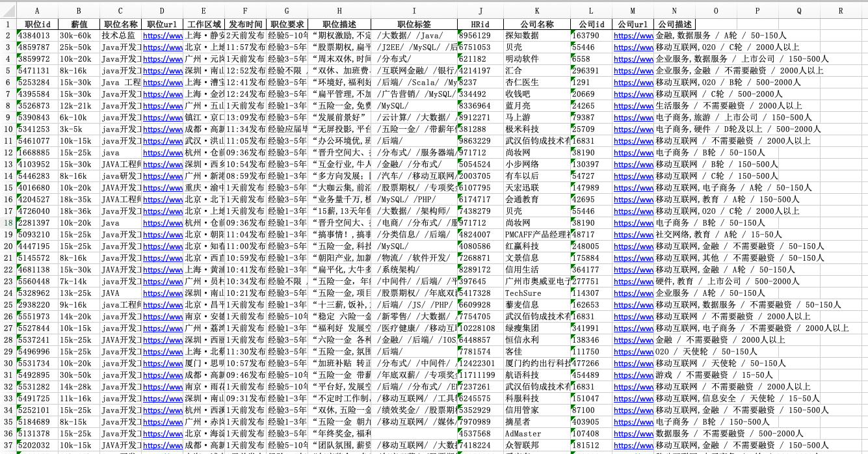868x454 pixels.
Task: Select HRid cell 10228108
Action: click(x=480, y=328)
